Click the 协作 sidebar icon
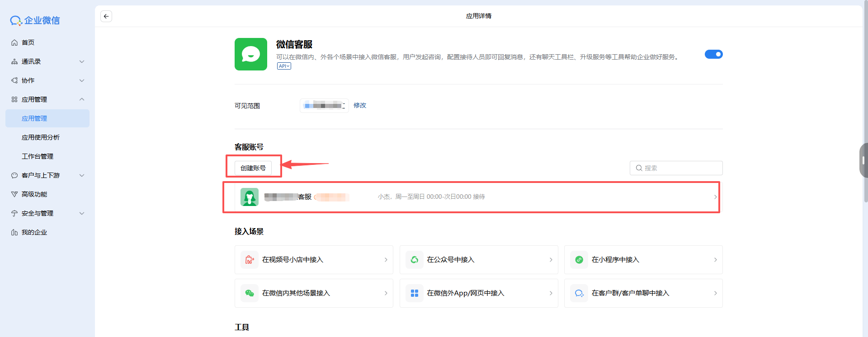Image resolution: width=868 pixels, height=337 pixels. 14,80
